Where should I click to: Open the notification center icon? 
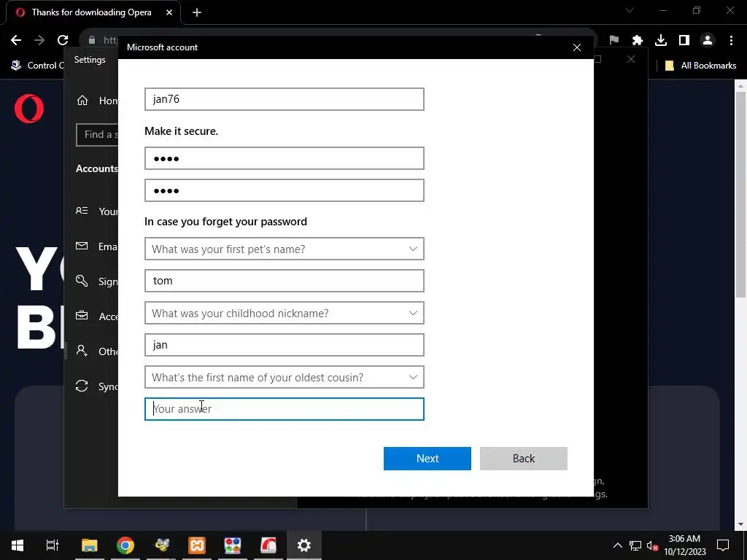click(723, 545)
